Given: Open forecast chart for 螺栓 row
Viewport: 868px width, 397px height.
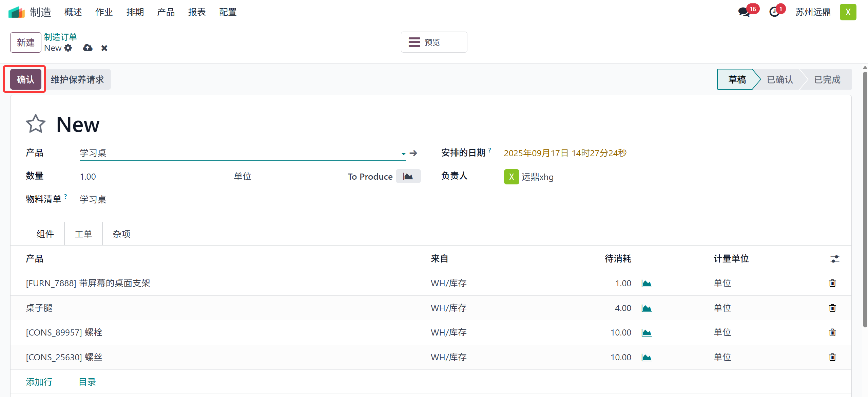Looking at the screenshot, I should click(x=647, y=332).
